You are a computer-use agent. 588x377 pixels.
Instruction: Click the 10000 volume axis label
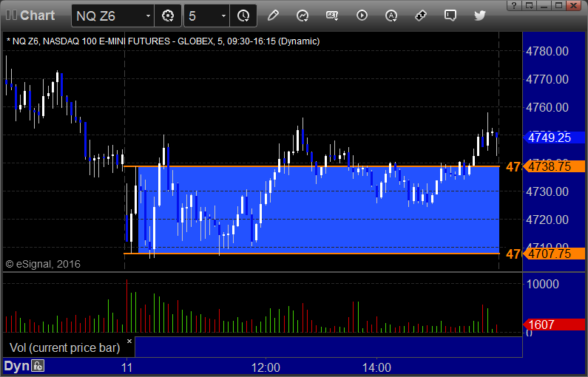click(543, 284)
